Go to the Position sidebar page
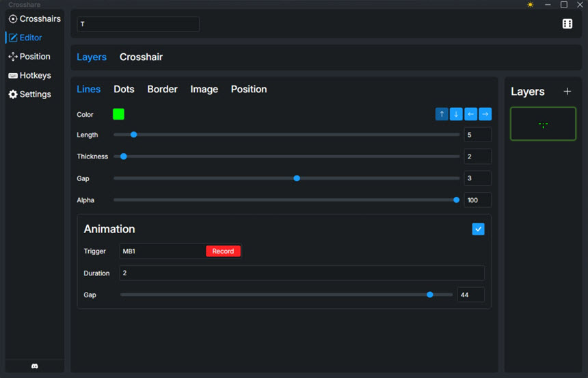 tap(29, 57)
